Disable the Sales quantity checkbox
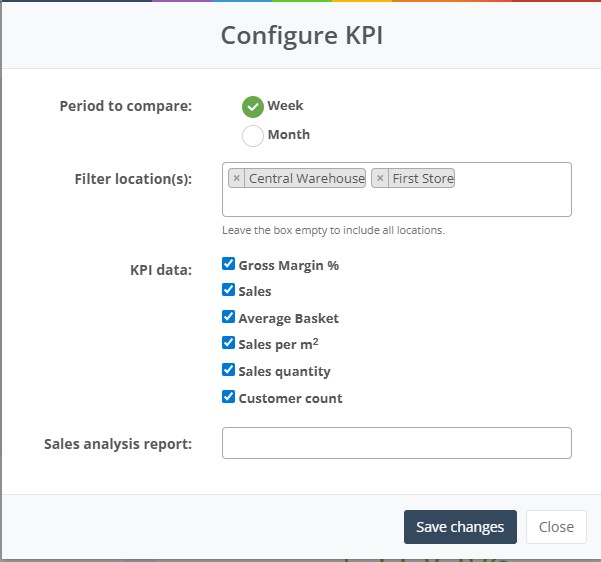 coord(228,370)
